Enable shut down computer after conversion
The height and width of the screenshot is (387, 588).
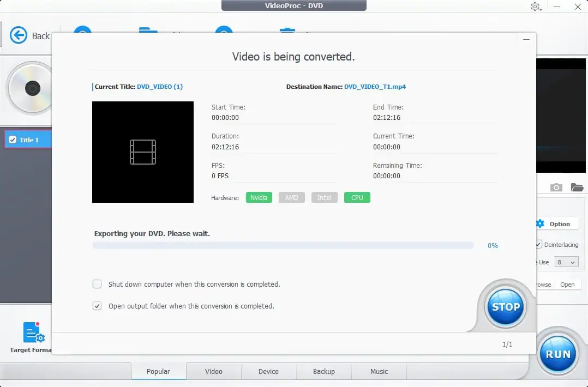(x=97, y=284)
